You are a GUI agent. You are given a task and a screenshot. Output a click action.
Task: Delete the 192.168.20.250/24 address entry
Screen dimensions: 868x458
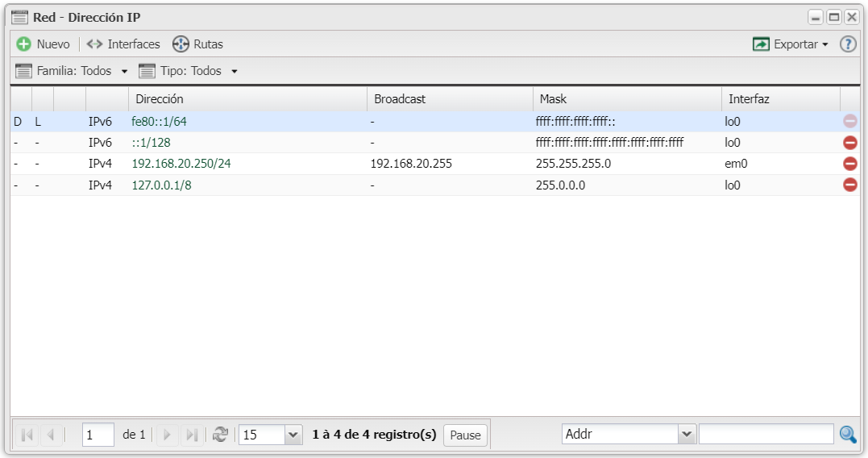849,164
